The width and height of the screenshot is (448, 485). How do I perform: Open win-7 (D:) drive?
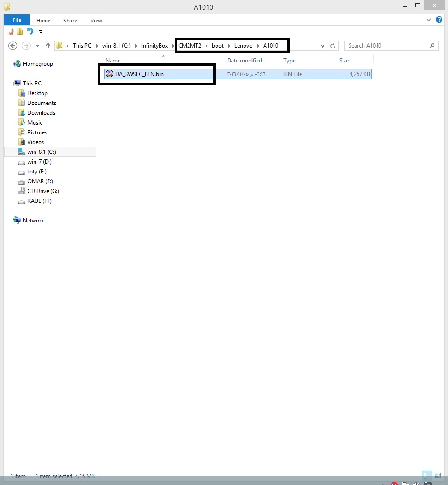pos(39,162)
